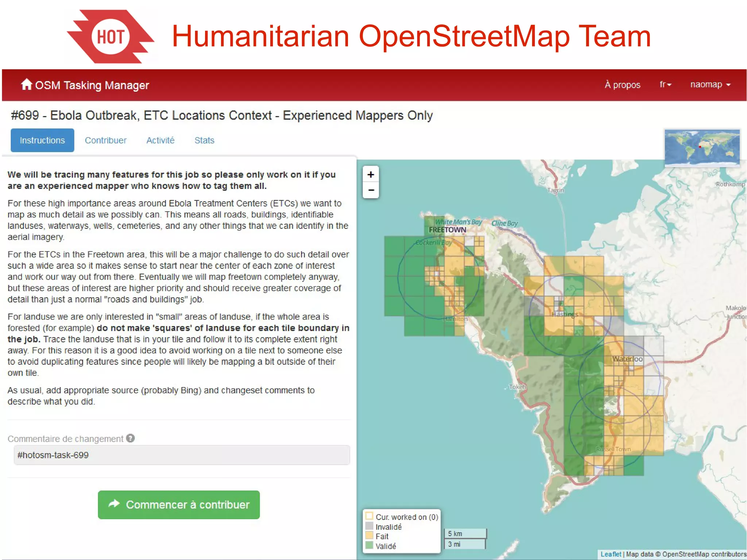Click the Humanitarian OpenStreetMap Team heading

pyautogui.click(x=411, y=36)
